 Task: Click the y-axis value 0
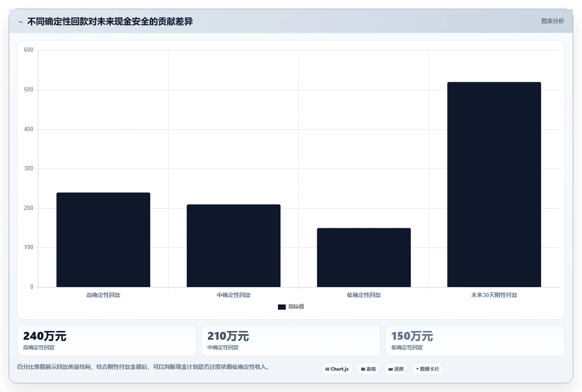click(x=32, y=287)
